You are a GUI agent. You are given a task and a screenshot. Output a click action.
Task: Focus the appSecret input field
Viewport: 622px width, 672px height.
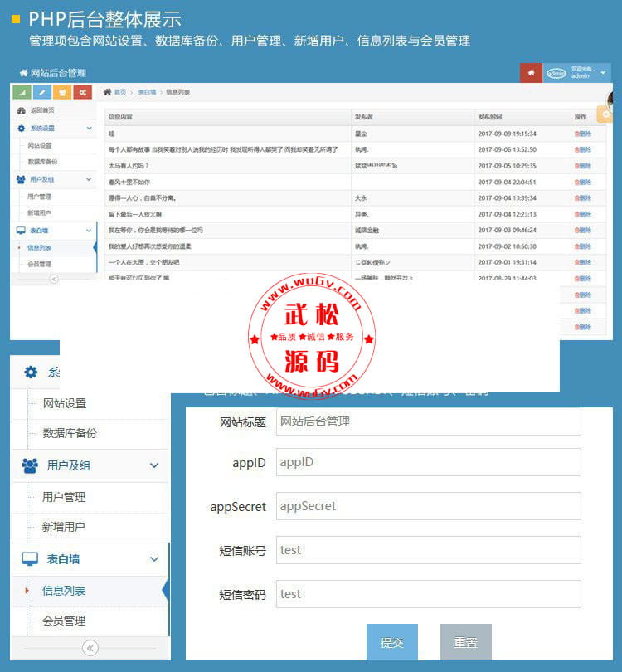tap(429, 506)
